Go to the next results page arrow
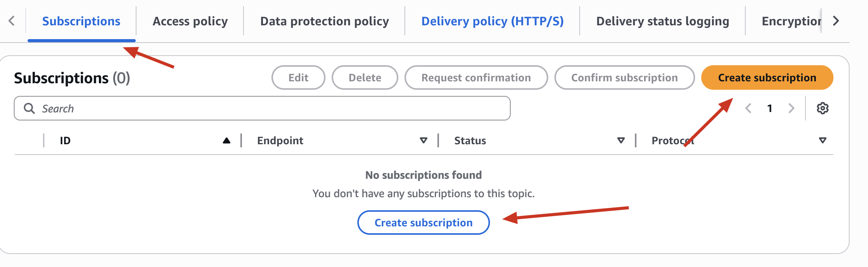Screen dimensions: 868x267 (791, 109)
